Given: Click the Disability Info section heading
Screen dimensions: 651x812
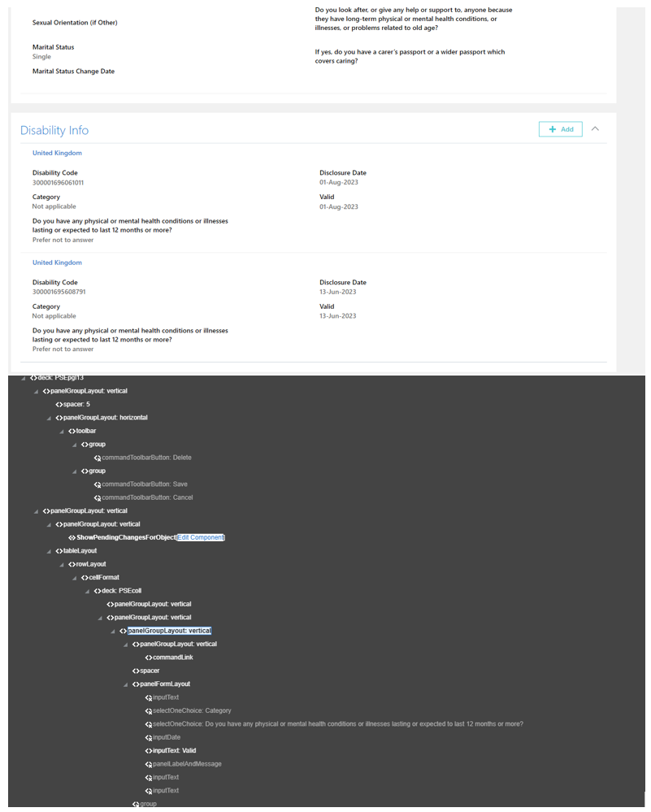Looking at the screenshot, I should point(54,131).
